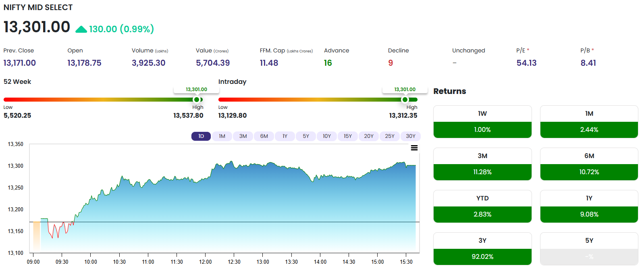Choose the 30Y chart range
Screen dimensions: 644x273
point(411,136)
